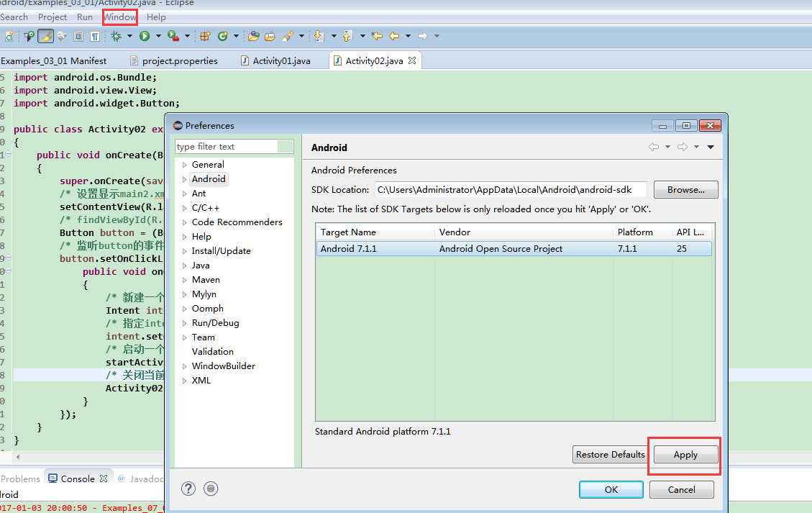Click the green Run button in toolbar

145,36
